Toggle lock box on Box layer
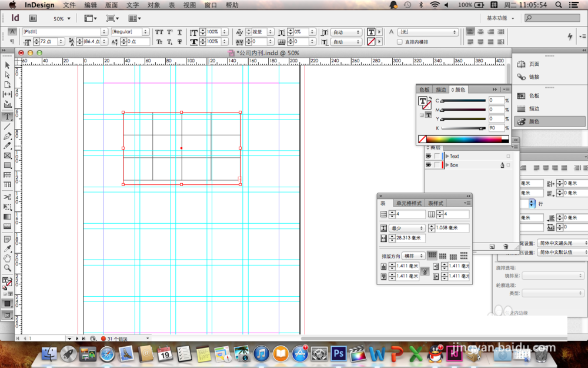Image resolution: width=588 pixels, height=368 pixels. click(x=437, y=165)
